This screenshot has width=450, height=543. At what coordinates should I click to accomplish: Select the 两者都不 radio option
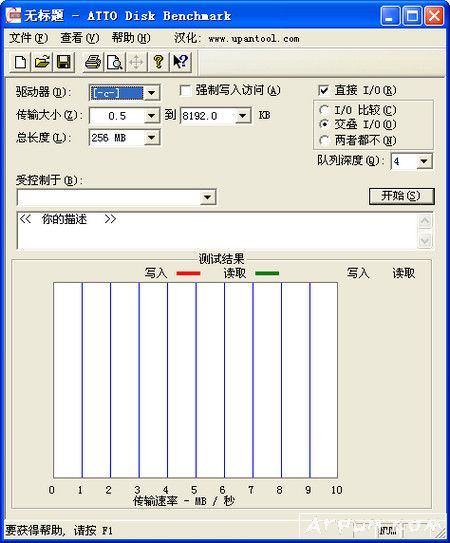(324, 140)
